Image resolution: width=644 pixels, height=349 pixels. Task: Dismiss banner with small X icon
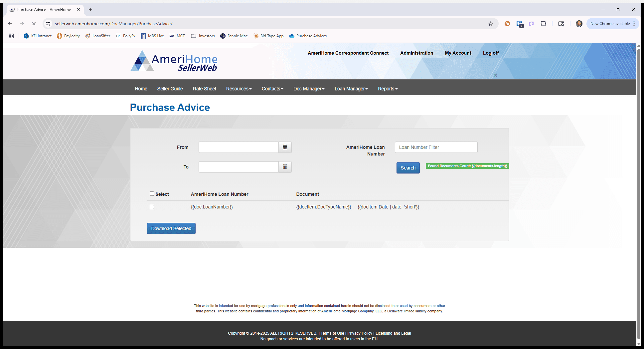click(495, 75)
